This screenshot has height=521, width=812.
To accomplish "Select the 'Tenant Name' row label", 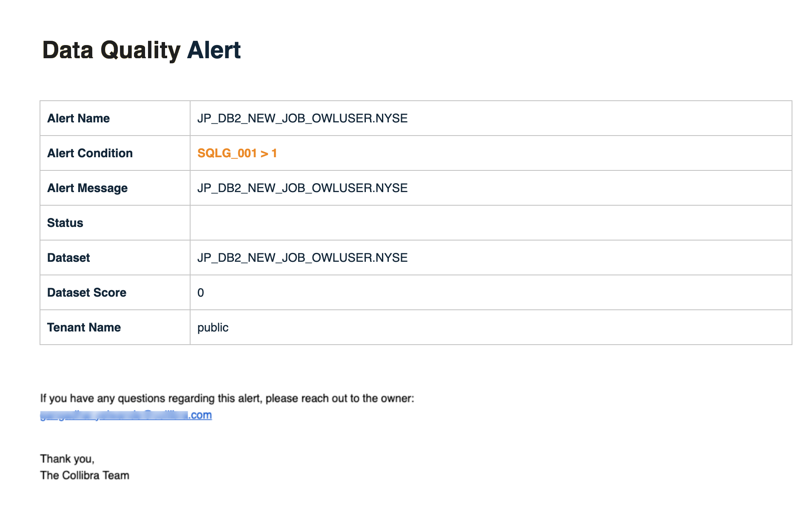I will [x=84, y=327].
